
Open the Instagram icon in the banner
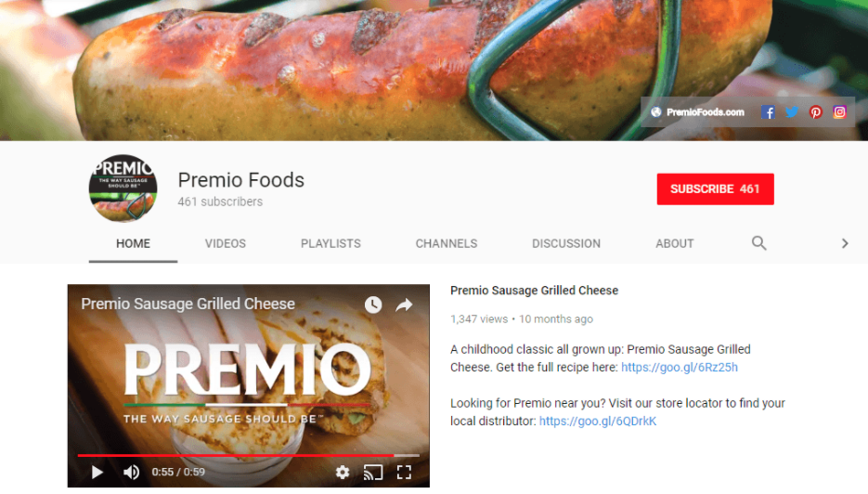pos(840,112)
